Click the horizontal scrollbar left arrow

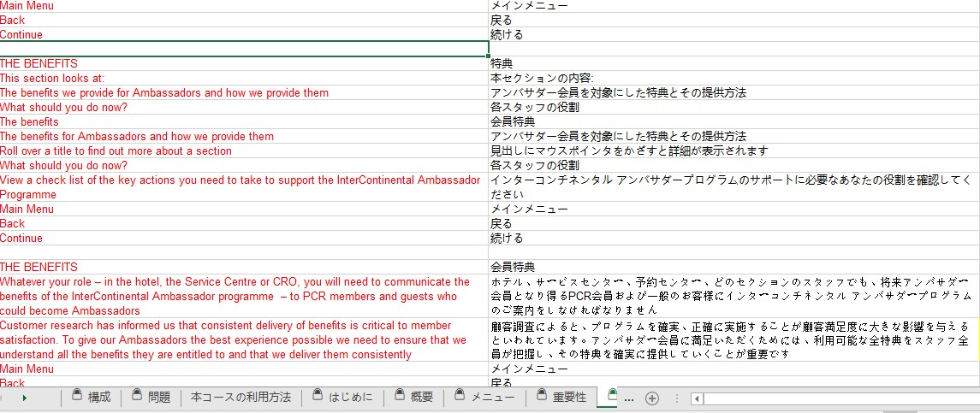[698, 398]
